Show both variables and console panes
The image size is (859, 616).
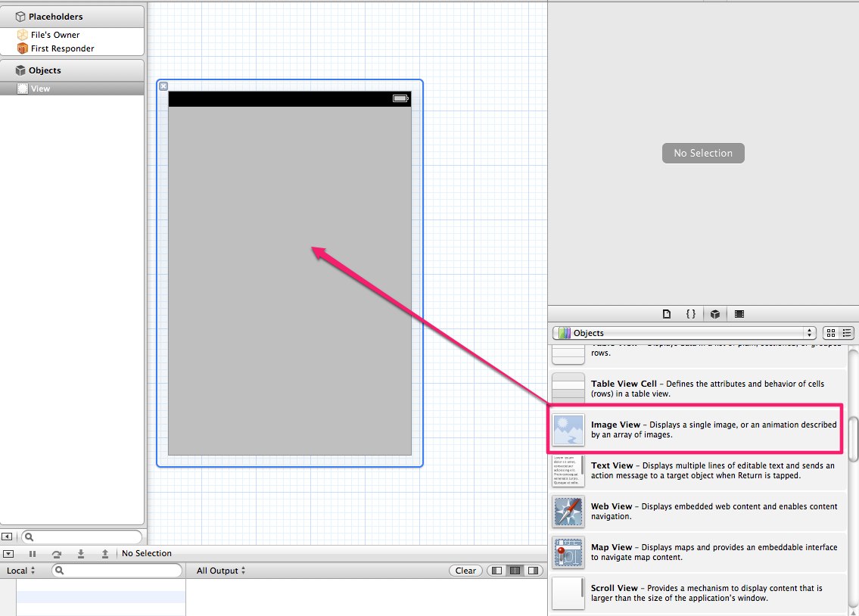pyautogui.click(x=515, y=571)
